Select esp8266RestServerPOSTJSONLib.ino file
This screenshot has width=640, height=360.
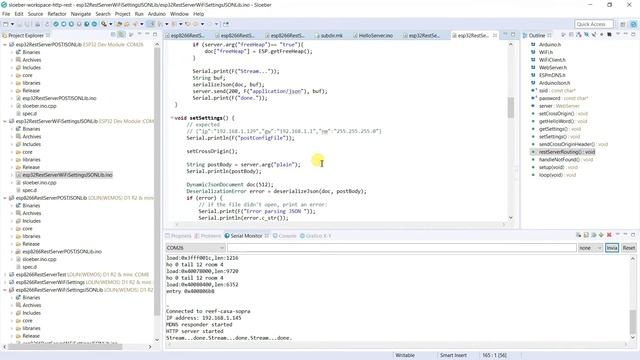click(x=62, y=251)
